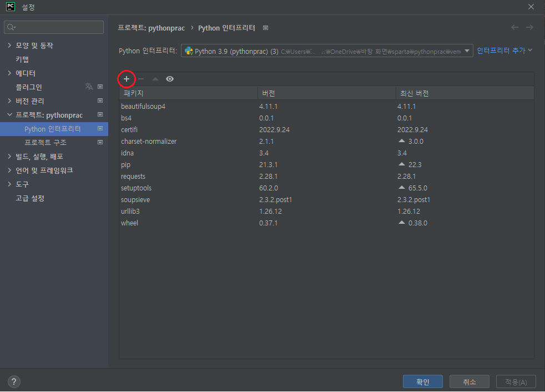
Task: Click the 버전 column header
Action: tap(326, 93)
